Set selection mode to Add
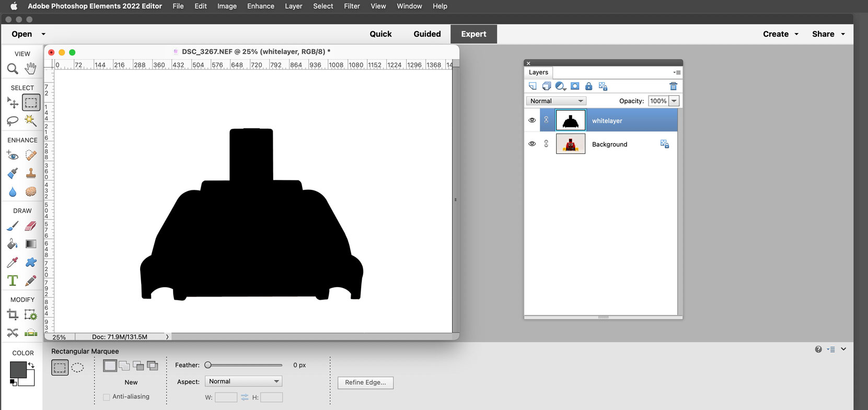Screen dimensions: 868x410 [x=124, y=366]
